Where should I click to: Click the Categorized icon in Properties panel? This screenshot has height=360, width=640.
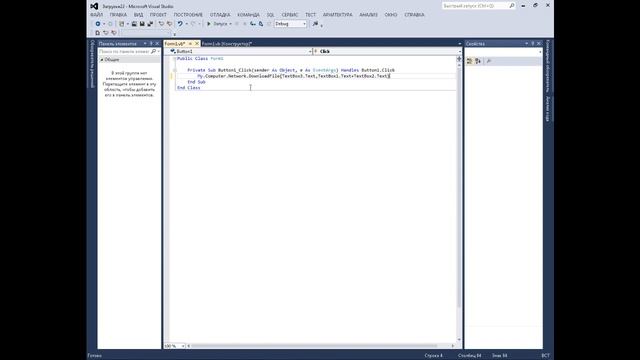469,61
